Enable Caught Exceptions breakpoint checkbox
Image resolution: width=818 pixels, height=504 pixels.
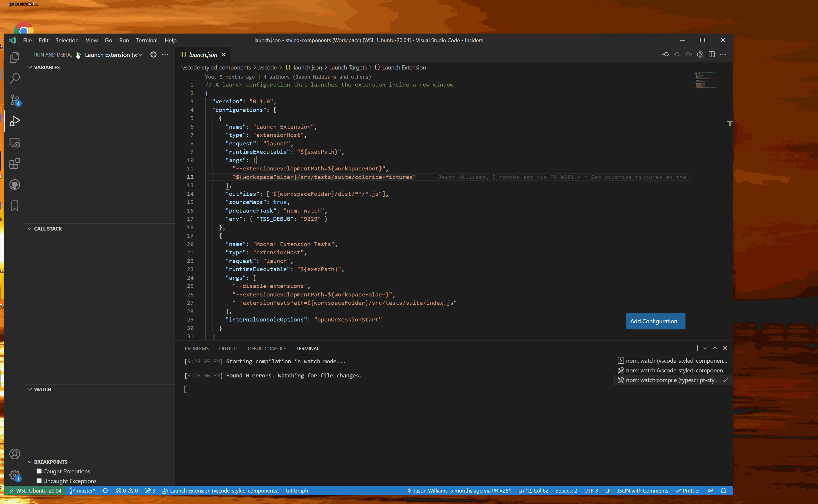tap(39, 471)
